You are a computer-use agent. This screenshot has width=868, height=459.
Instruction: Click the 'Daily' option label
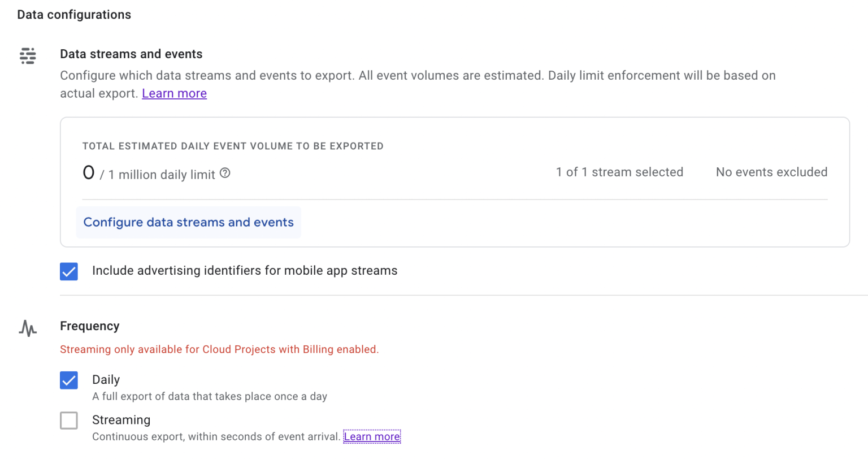pyautogui.click(x=106, y=380)
